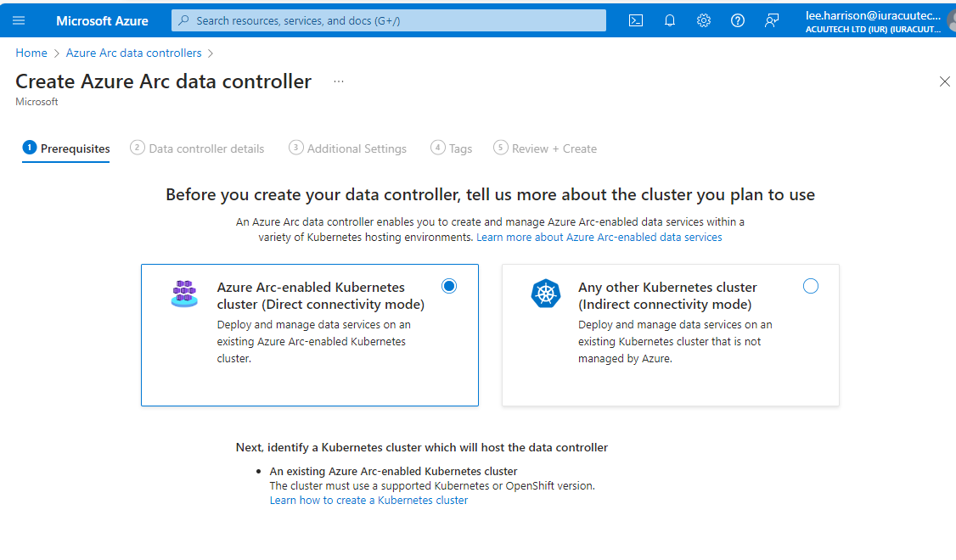Open Cloud Shell from the top bar
Screen dimensions: 956x560
click(x=635, y=20)
